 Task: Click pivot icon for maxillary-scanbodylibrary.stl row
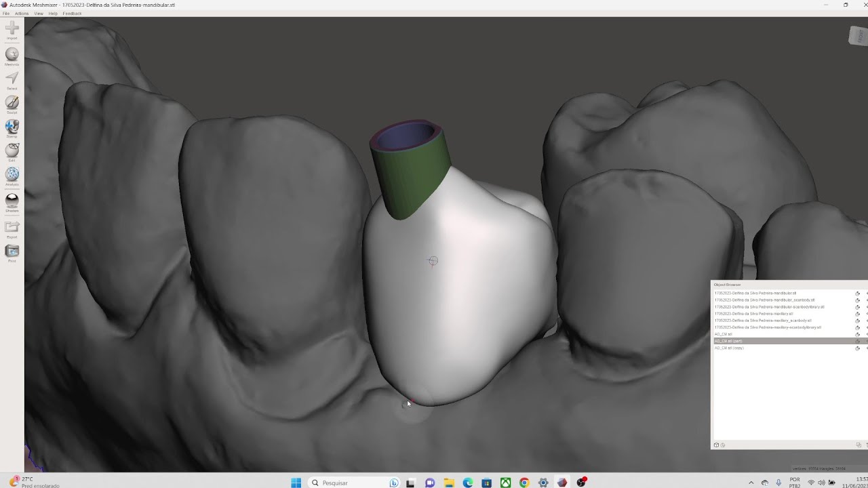click(x=858, y=327)
